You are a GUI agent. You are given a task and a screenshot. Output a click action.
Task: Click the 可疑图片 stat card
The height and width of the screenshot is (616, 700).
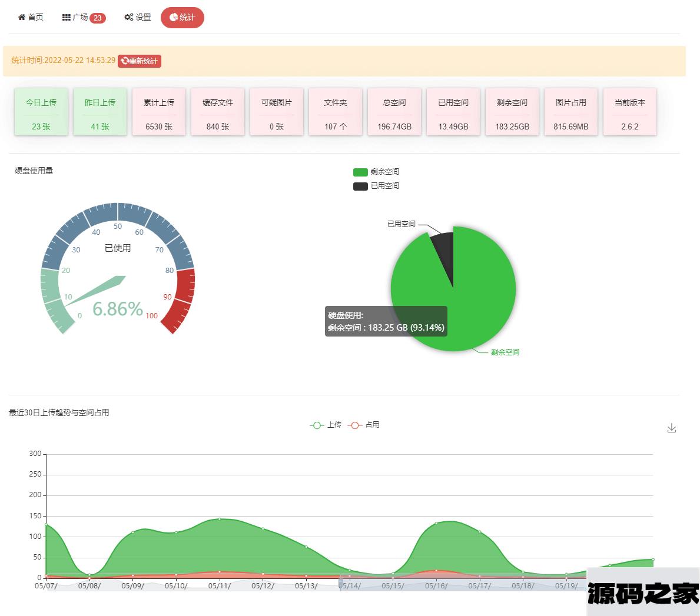pyautogui.click(x=277, y=112)
